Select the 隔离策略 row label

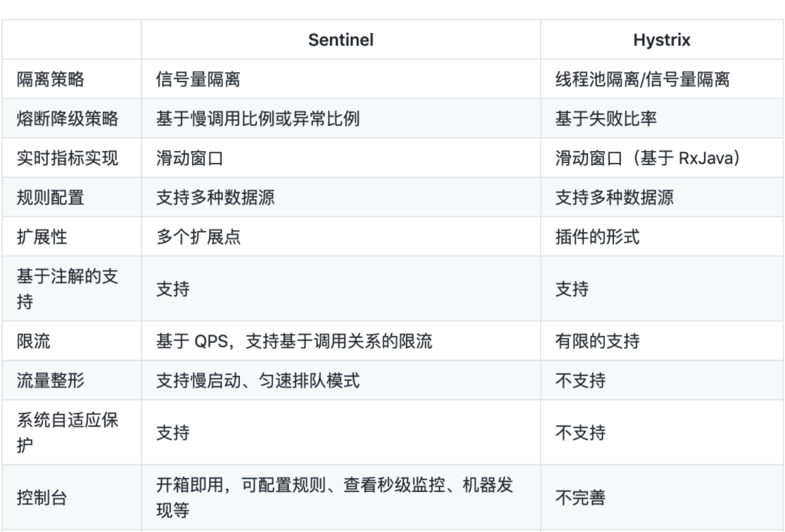pos(51,79)
